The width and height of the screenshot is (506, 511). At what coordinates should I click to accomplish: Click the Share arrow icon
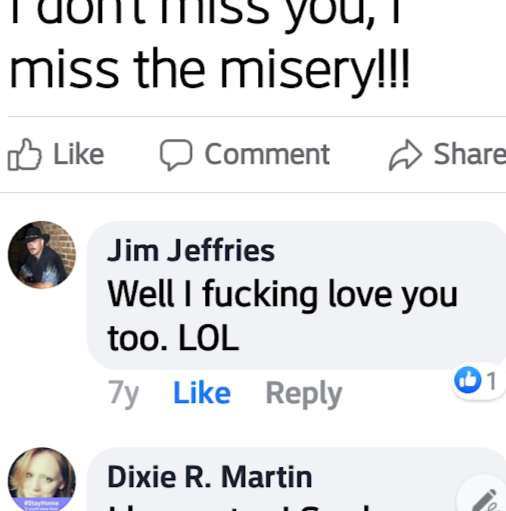[x=406, y=155]
